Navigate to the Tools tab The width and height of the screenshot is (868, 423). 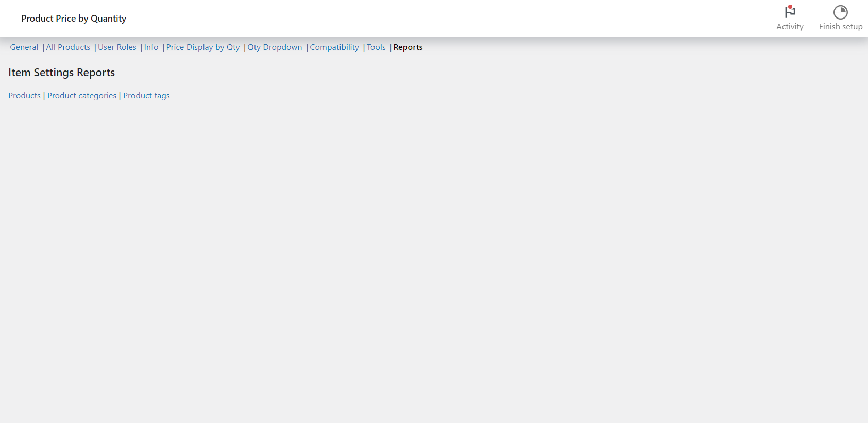pos(376,47)
